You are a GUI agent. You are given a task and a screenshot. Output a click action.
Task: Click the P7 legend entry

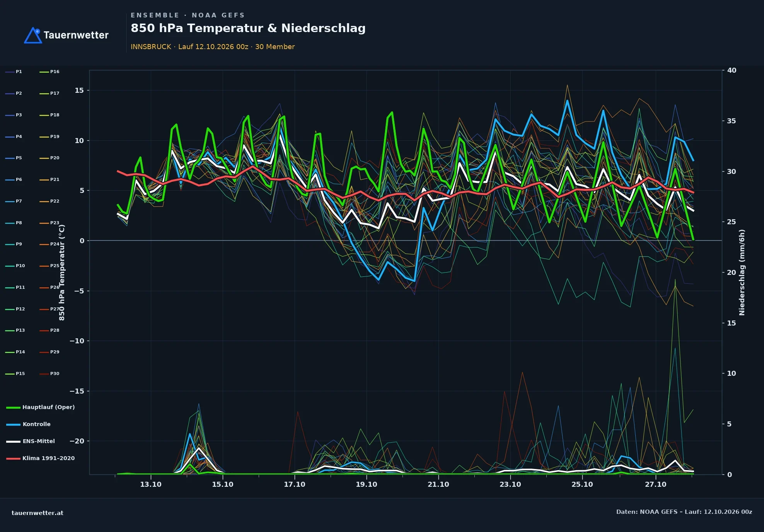(x=14, y=201)
